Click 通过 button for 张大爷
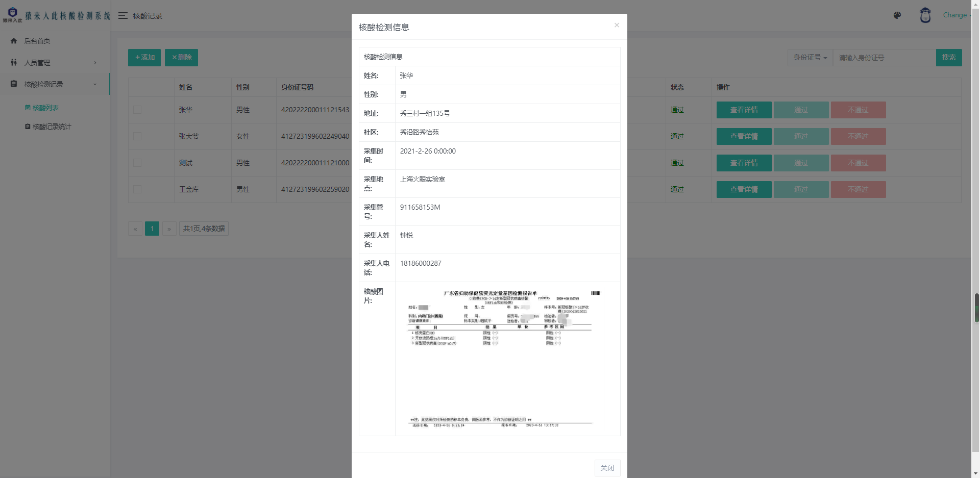This screenshot has width=980, height=478. coord(801,136)
